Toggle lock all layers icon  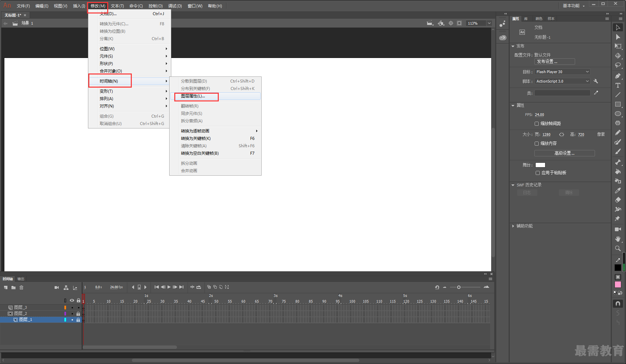[79, 300]
